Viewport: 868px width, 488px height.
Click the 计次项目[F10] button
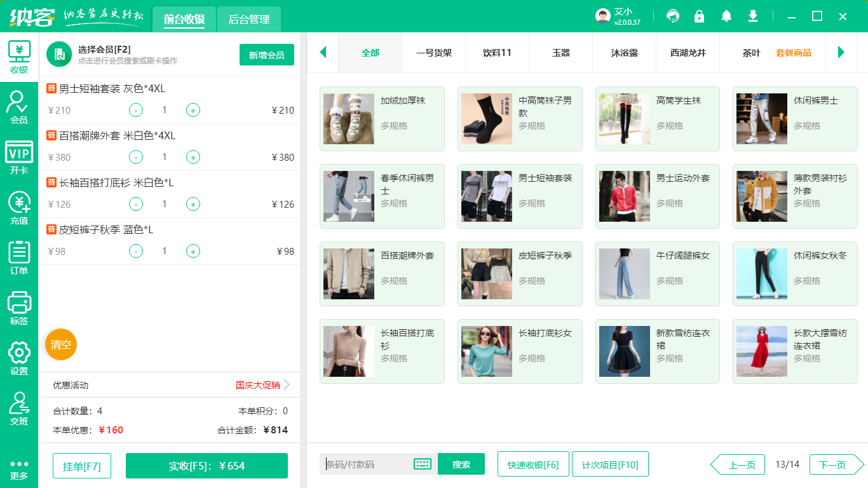[610, 464]
